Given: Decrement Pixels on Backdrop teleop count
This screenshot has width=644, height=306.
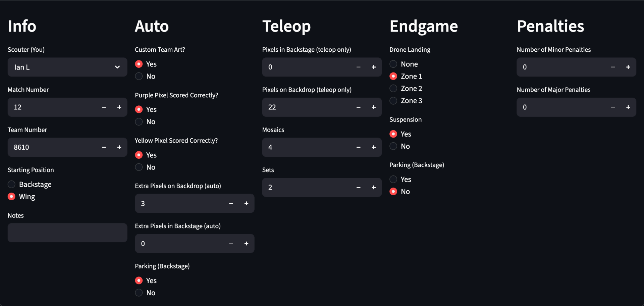Looking at the screenshot, I should pyautogui.click(x=359, y=107).
